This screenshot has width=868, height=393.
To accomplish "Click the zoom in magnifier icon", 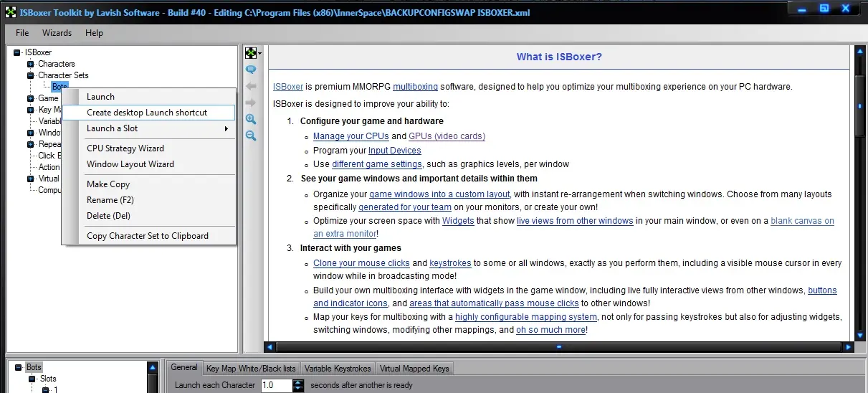I will [251, 119].
